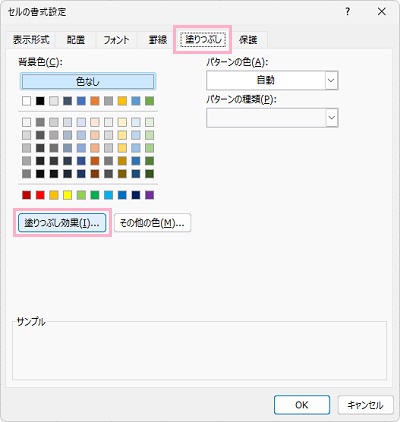Open 塗りつぶし効果(I)... fill effects

[62, 223]
